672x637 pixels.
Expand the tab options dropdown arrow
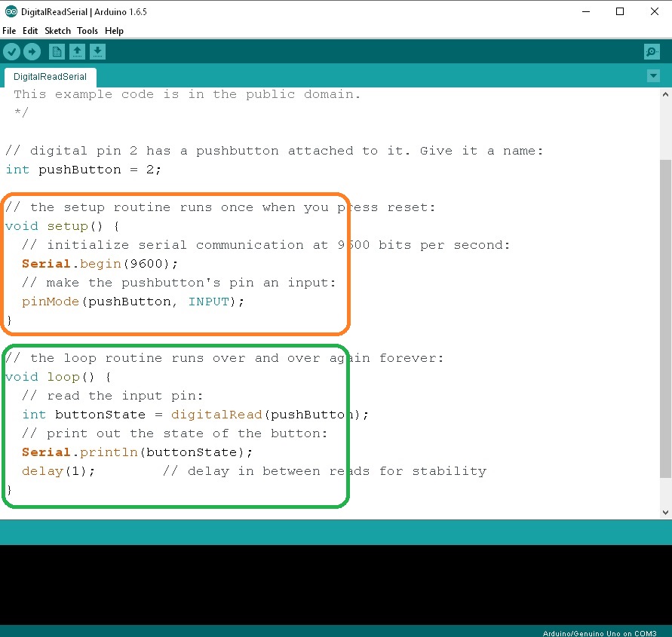pos(653,76)
